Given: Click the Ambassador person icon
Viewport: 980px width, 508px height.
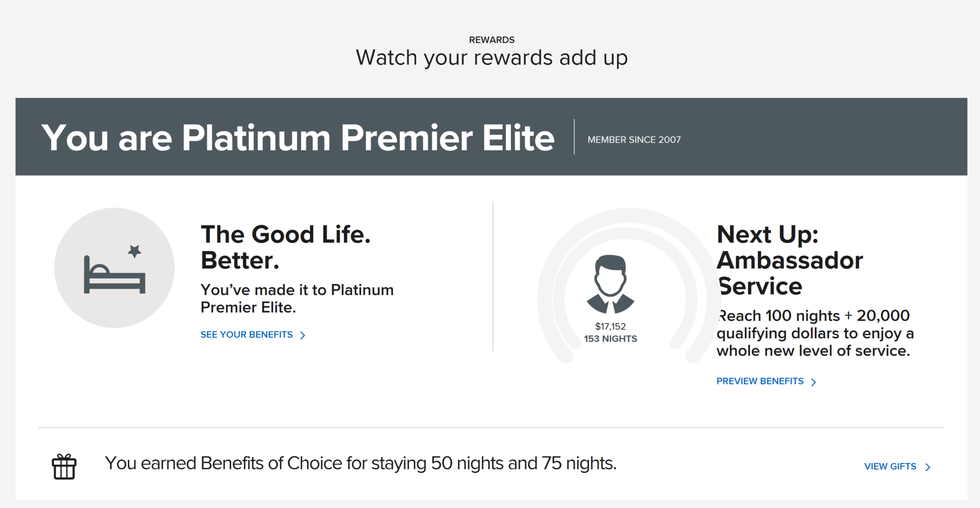Looking at the screenshot, I should [610, 284].
